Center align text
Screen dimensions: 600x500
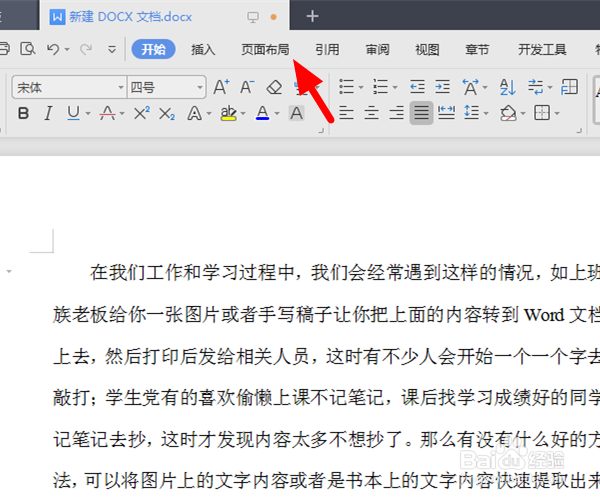(372, 113)
